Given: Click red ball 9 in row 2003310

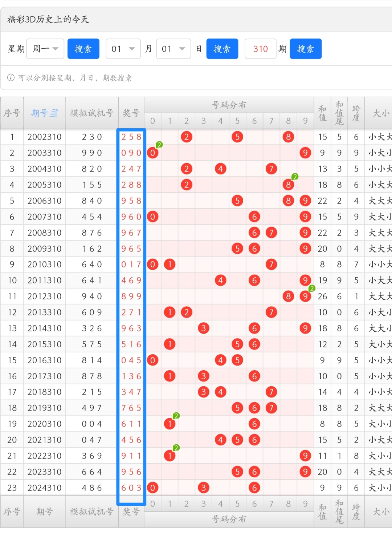Looking at the screenshot, I should point(305,153).
